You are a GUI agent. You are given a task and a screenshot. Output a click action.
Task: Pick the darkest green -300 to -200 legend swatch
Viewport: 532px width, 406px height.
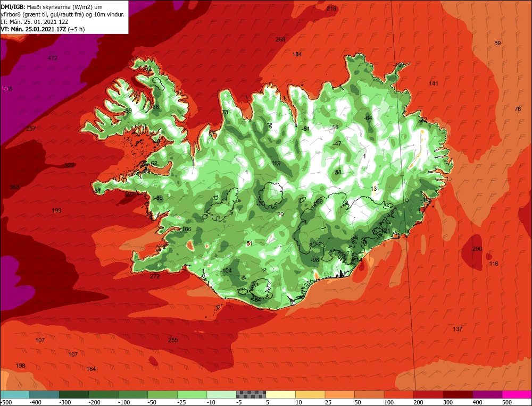[x=73, y=394]
